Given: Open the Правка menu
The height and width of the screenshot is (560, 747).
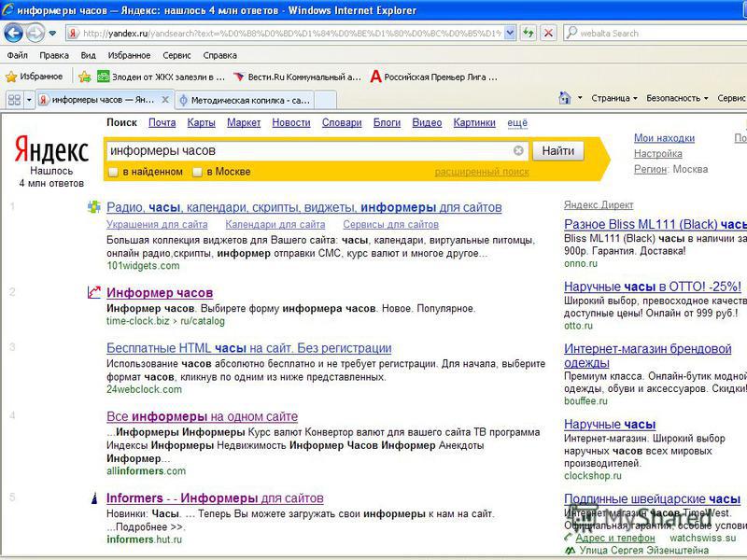Looking at the screenshot, I should [x=54, y=55].
